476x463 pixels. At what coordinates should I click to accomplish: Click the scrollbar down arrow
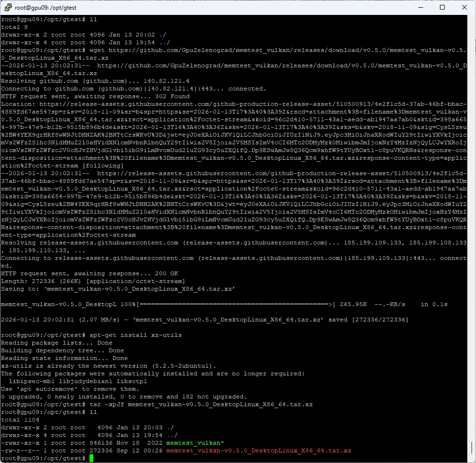click(472, 459)
